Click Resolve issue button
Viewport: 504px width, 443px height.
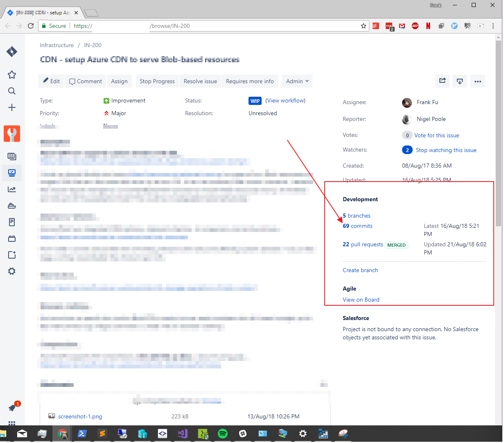201,81
